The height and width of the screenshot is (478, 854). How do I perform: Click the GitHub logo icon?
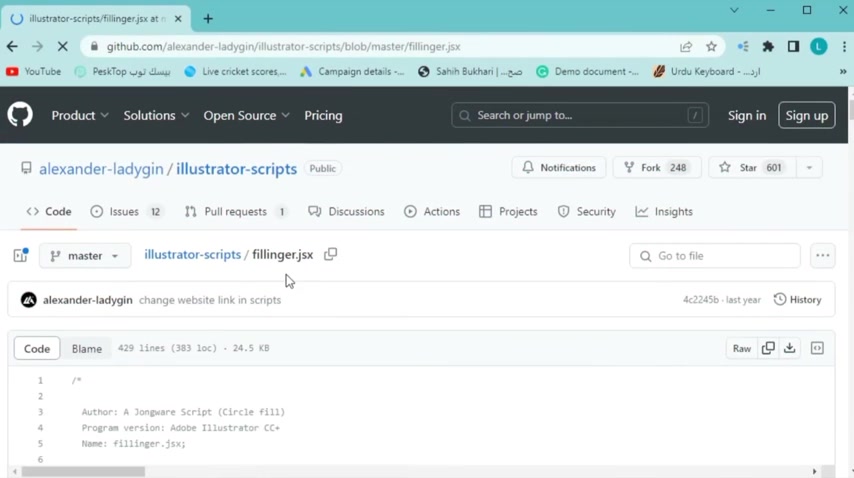[20, 115]
